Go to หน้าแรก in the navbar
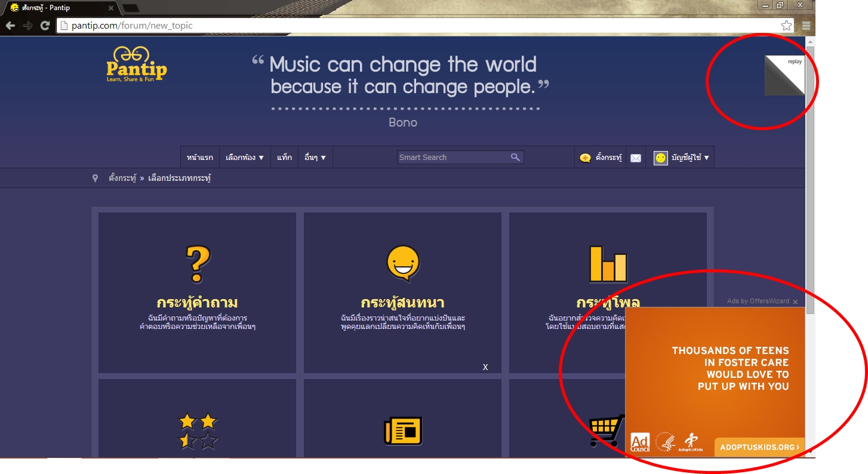Image resolution: width=868 pixels, height=474 pixels. (x=200, y=158)
